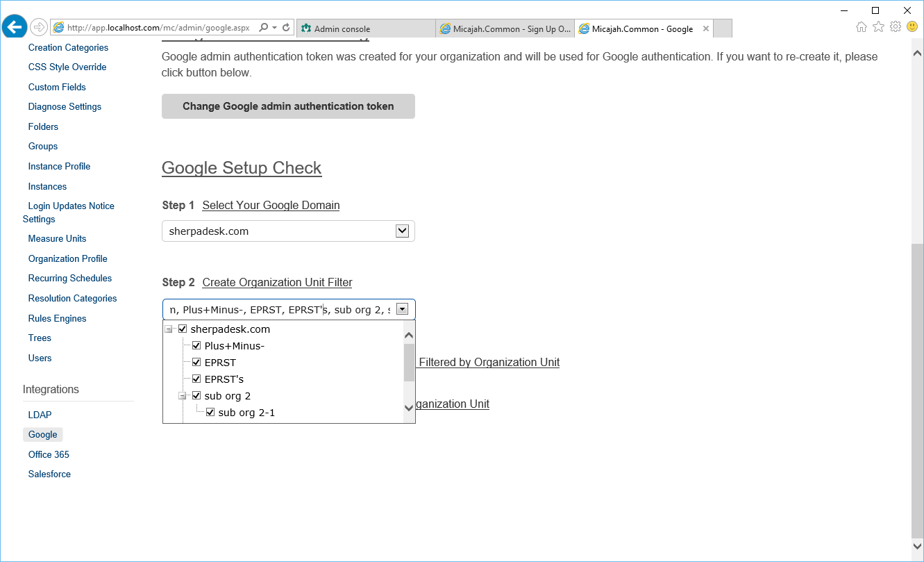The height and width of the screenshot is (562, 924).
Task: Click the browser Back arrow button
Action: (x=14, y=27)
